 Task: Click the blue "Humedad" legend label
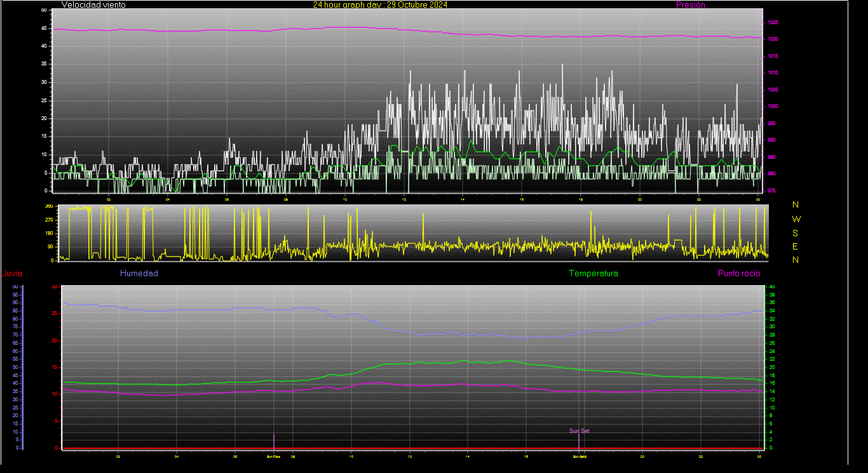coord(139,273)
